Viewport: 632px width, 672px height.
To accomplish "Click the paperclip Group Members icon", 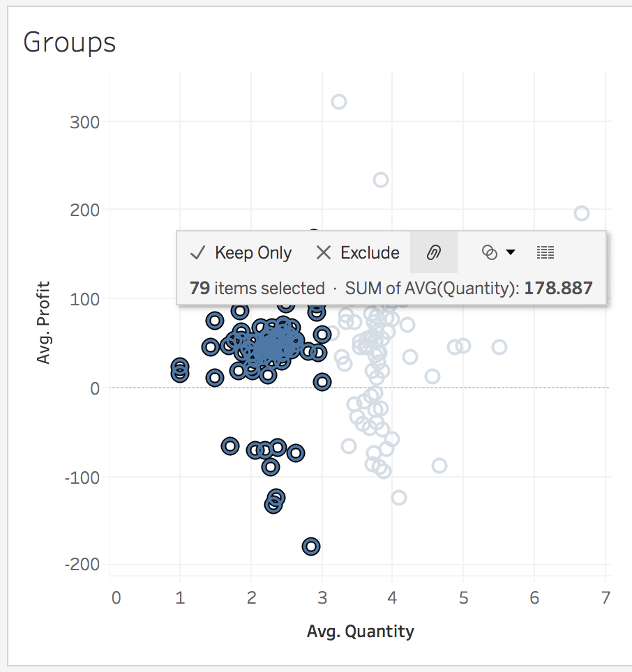I will [433, 252].
